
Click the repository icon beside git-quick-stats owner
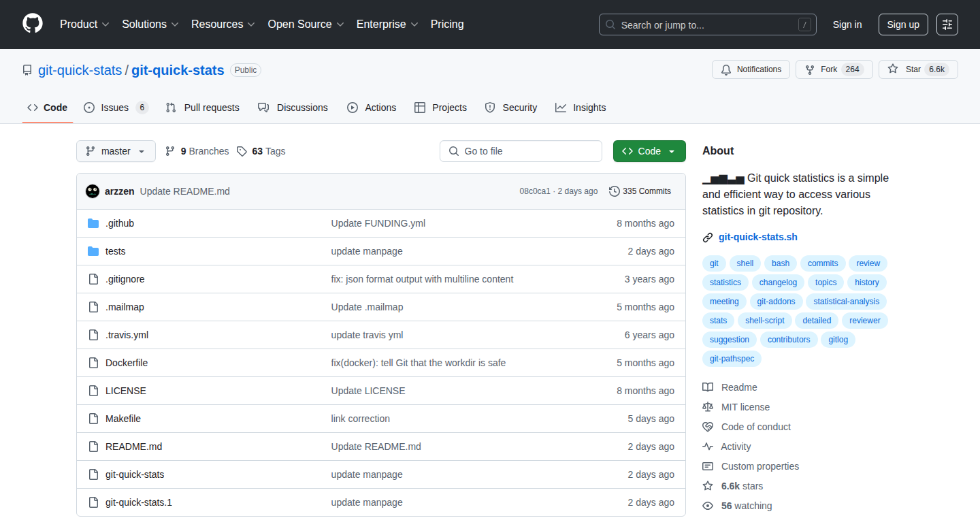click(x=27, y=70)
